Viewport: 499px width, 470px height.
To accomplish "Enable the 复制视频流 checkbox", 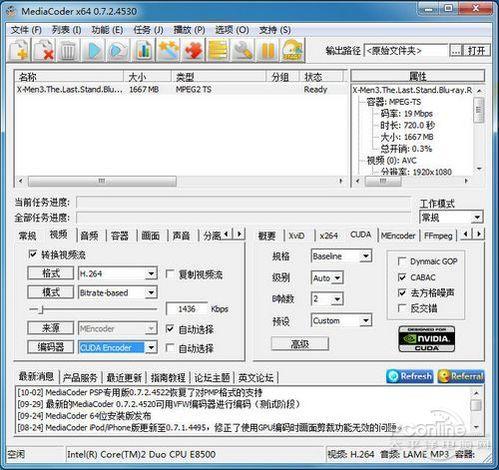I will (x=170, y=274).
